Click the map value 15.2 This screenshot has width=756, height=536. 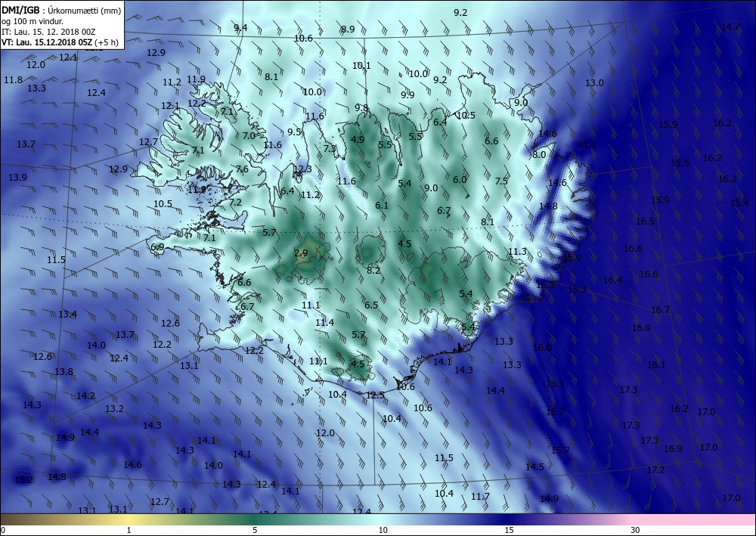pyautogui.click(x=23, y=480)
